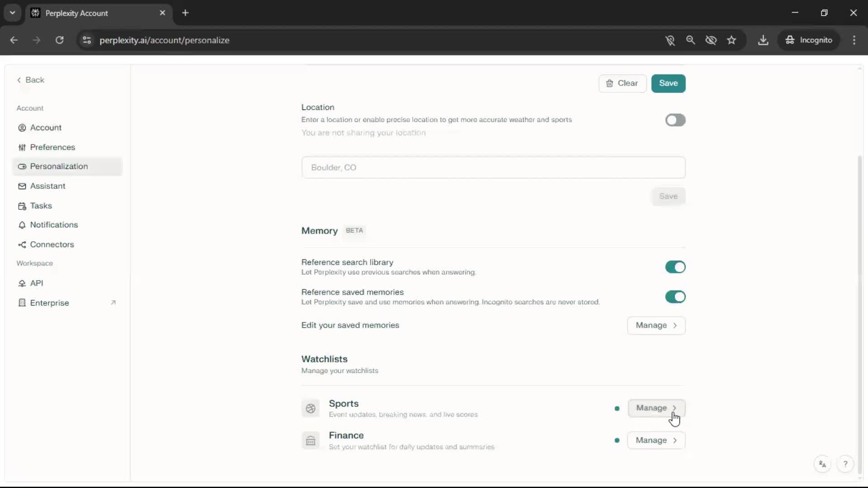Open Notifications settings section
The image size is (868, 488).
[x=54, y=225]
